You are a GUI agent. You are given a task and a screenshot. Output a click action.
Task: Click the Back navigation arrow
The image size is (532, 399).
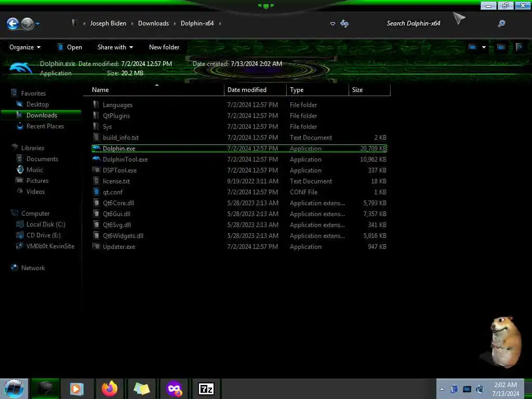pyautogui.click(x=12, y=24)
